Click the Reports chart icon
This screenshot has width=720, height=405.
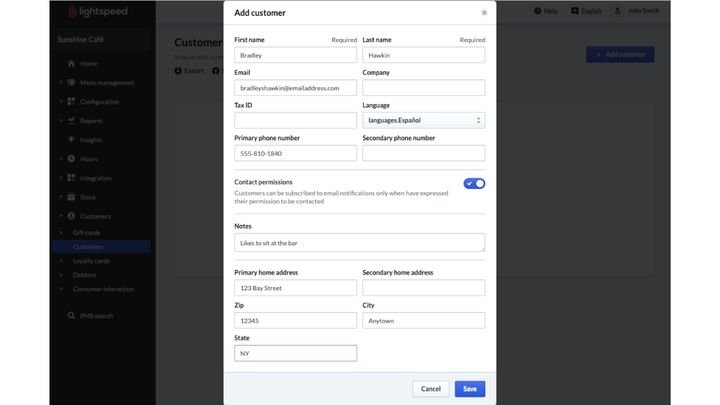pyautogui.click(x=71, y=121)
